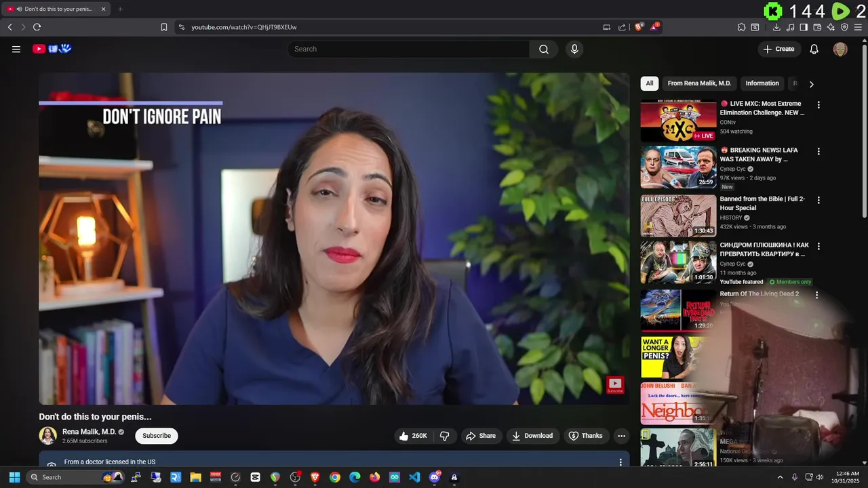Dislike the video with thumbs down
Viewport: 868px width, 488px height.
click(x=445, y=436)
